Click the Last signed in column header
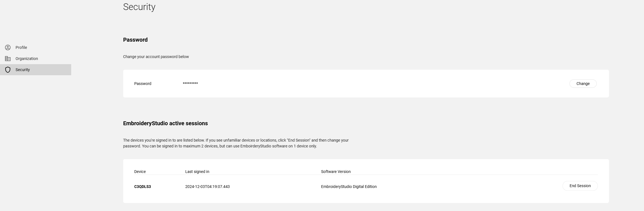 coord(197,172)
